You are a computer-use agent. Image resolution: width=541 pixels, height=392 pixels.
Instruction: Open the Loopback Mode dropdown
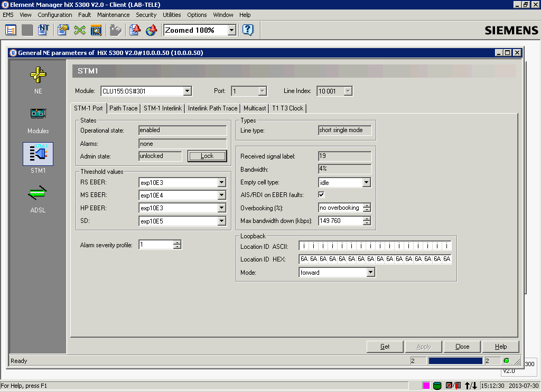[x=370, y=273]
